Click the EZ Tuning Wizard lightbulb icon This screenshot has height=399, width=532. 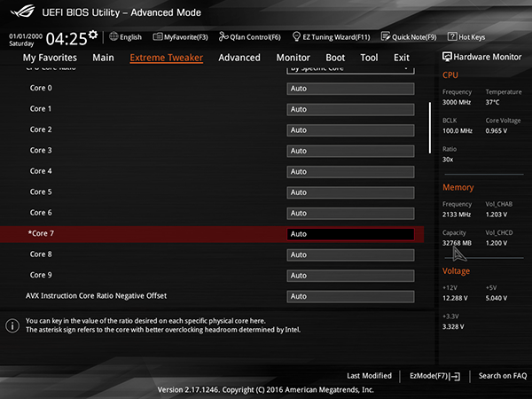pos(296,36)
